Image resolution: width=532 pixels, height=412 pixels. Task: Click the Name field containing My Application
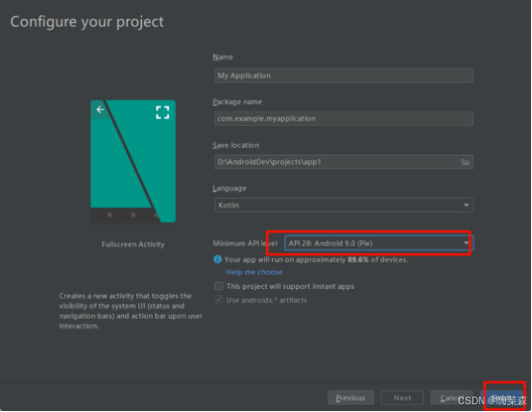click(x=344, y=76)
